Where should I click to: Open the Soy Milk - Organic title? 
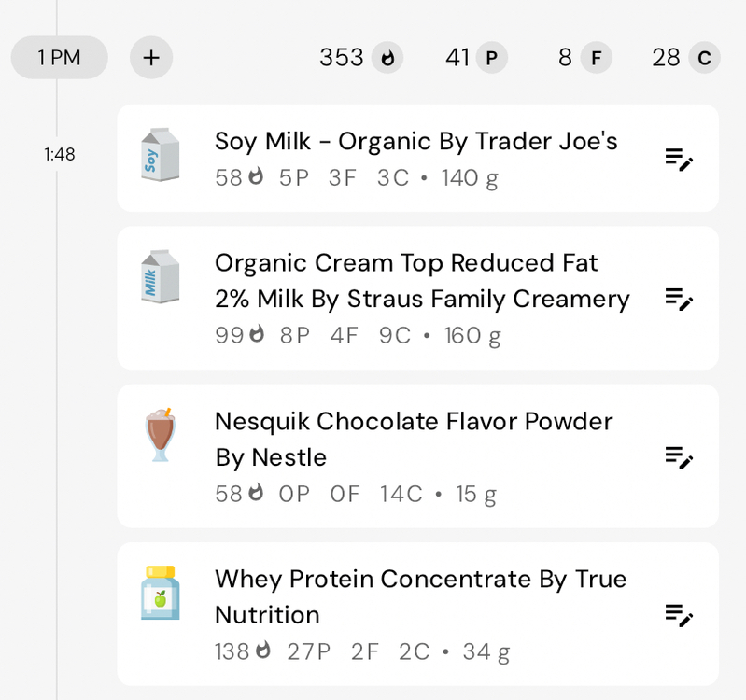[x=415, y=141]
